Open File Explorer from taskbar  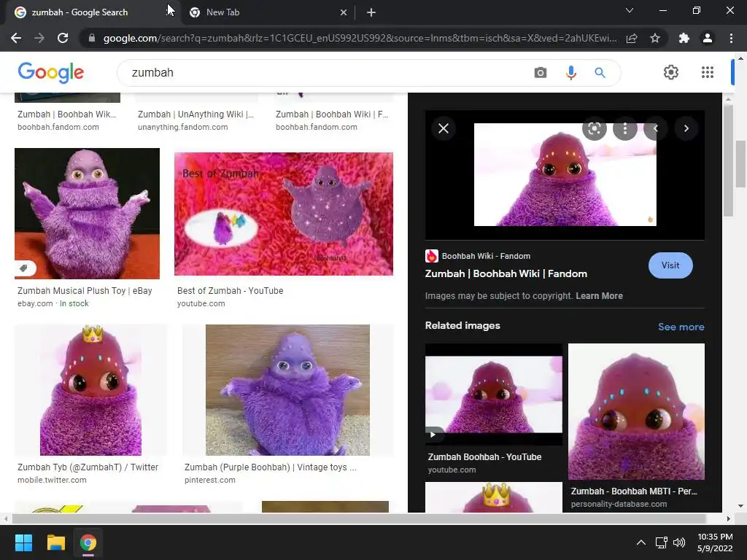tap(55, 542)
